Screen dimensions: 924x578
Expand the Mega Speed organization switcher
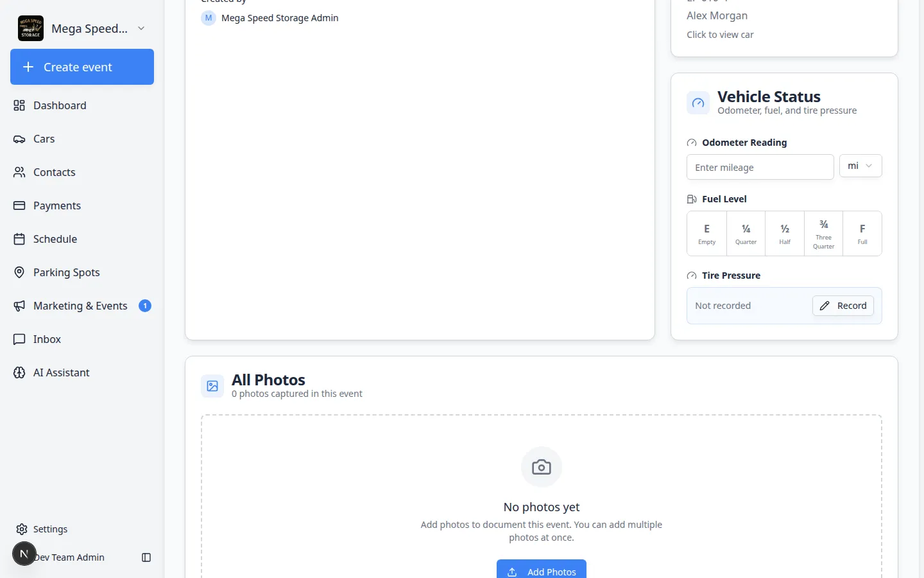141,28
